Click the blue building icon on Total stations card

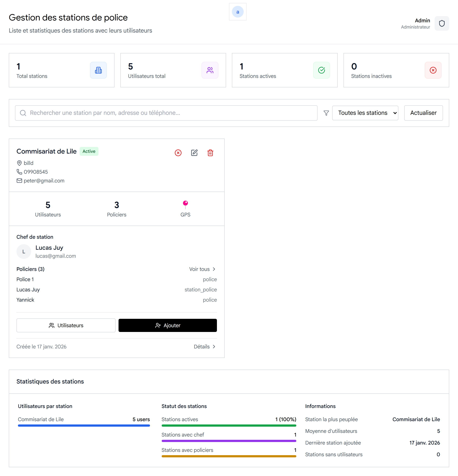tap(98, 70)
